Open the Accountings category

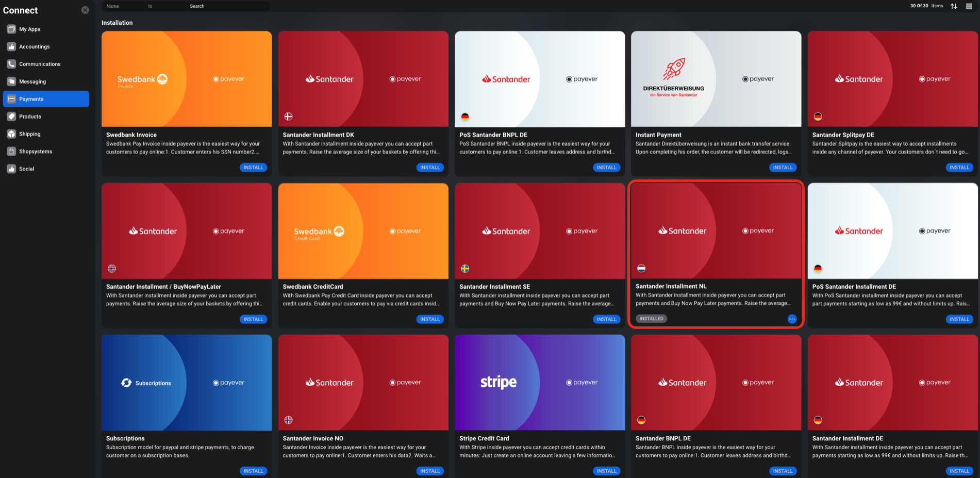click(x=46, y=47)
